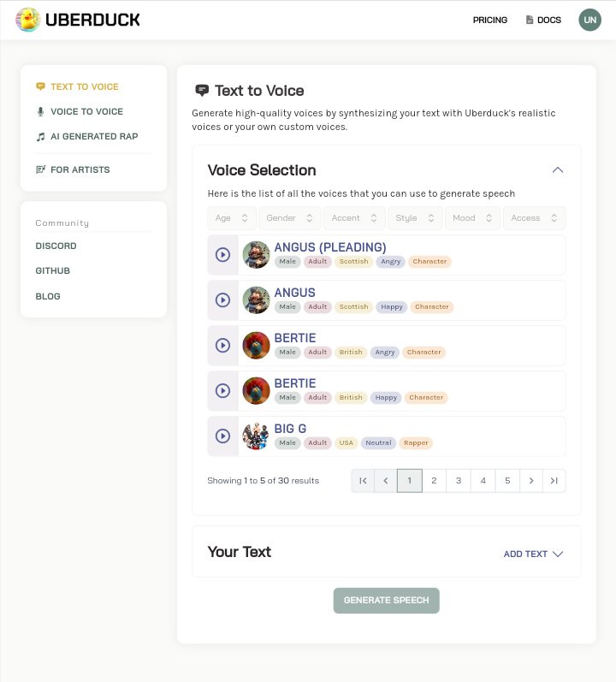Open the Access filter dropdown
Image resolution: width=616 pixels, height=682 pixels.
click(x=534, y=218)
